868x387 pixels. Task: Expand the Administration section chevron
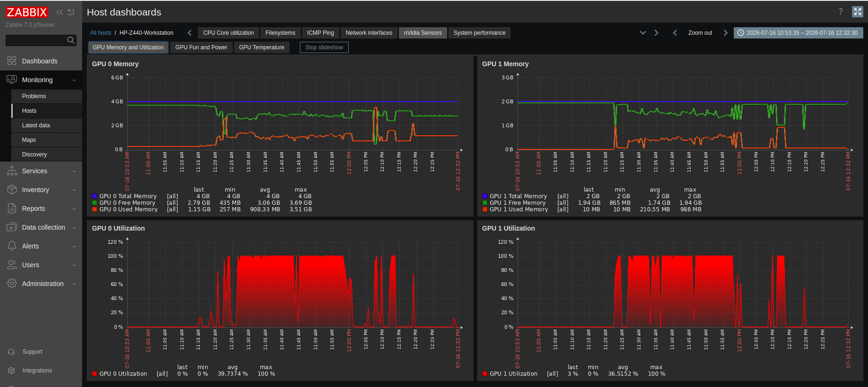pos(74,284)
